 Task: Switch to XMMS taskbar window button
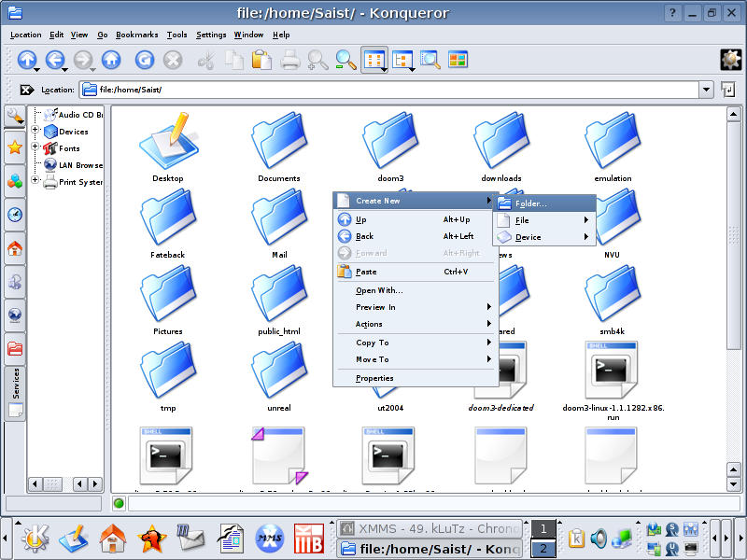430,529
